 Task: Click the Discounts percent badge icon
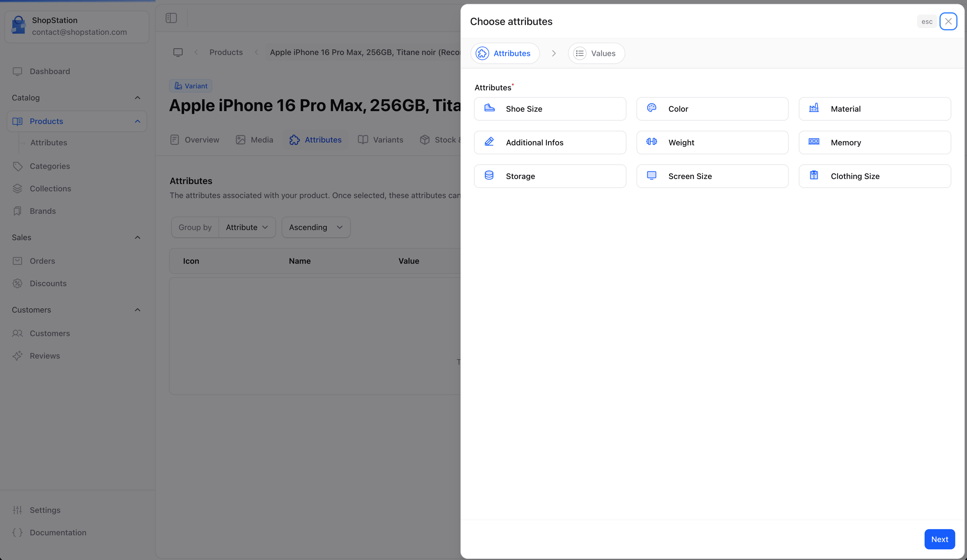point(17,283)
